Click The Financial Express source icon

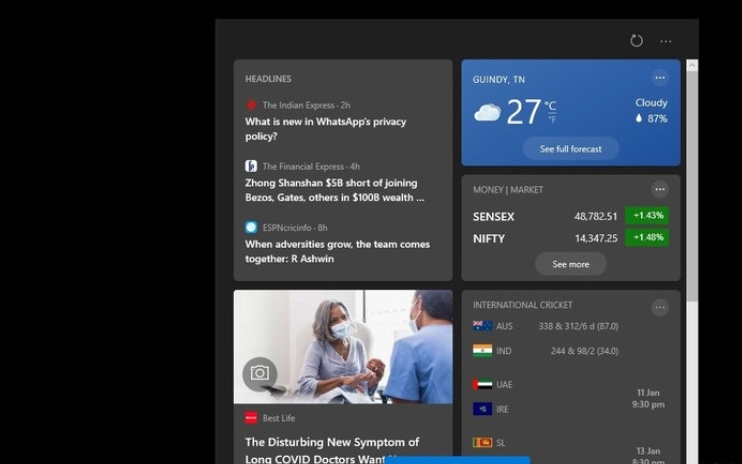click(251, 166)
